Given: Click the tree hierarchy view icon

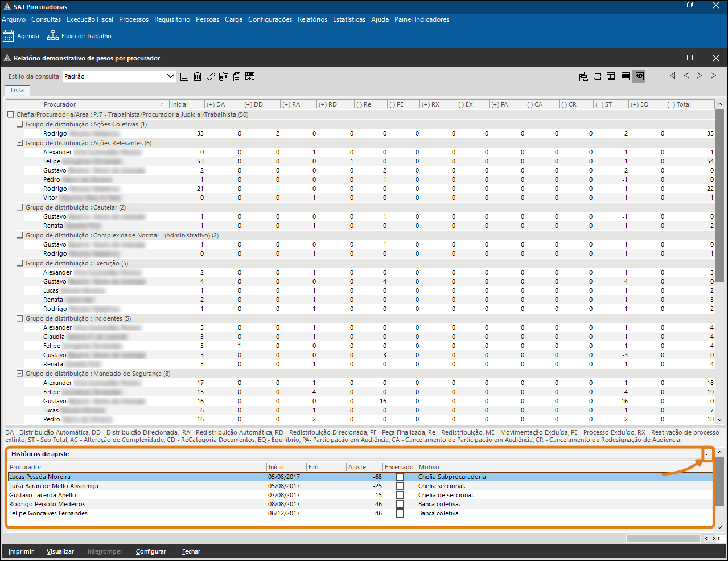Looking at the screenshot, I should 583,76.
